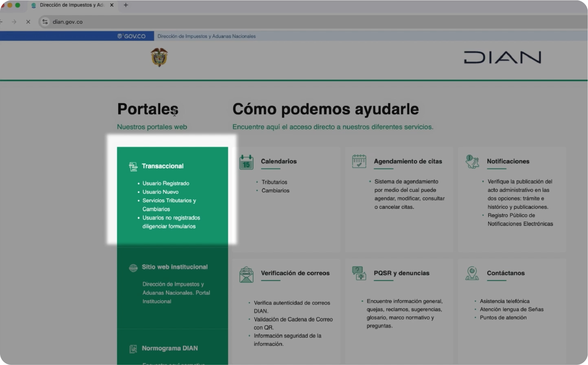The width and height of the screenshot is (588, 365).
Task: Open Verifica autenticidad de correos DIAN
Action: click(292, 307)
